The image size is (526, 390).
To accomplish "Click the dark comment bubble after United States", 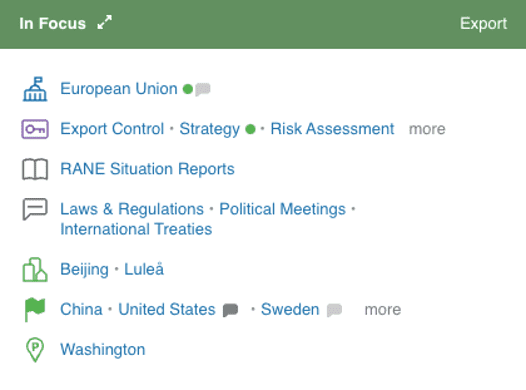I will click(230, 310).
